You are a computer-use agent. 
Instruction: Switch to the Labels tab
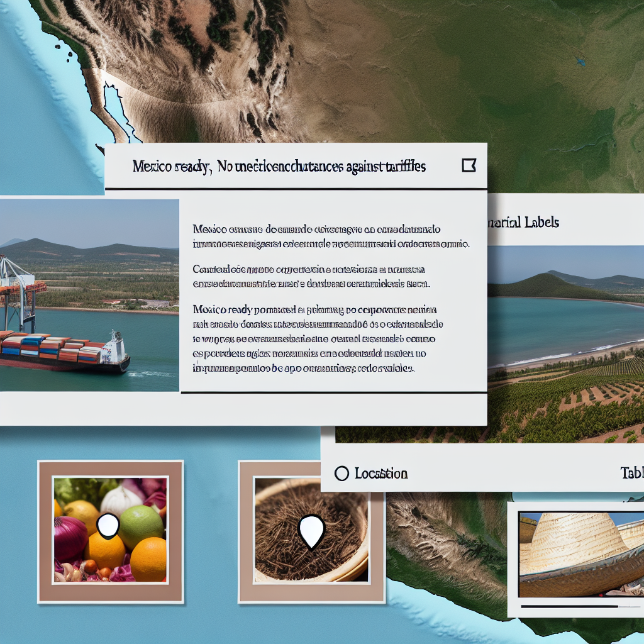[x=523, y=222]
